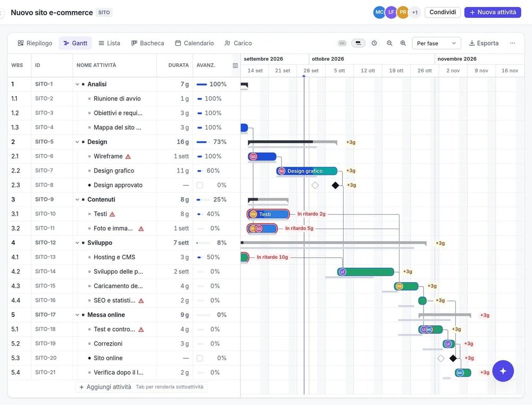Check the Sito online milestone checkbox
The image size is (532, 405).
click(x=200, y=358)
